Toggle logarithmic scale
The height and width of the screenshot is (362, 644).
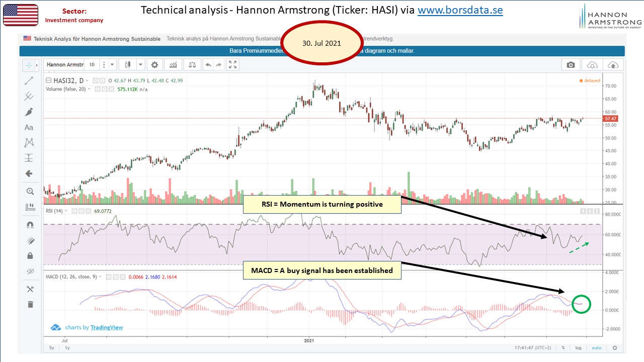pos(580,347)
